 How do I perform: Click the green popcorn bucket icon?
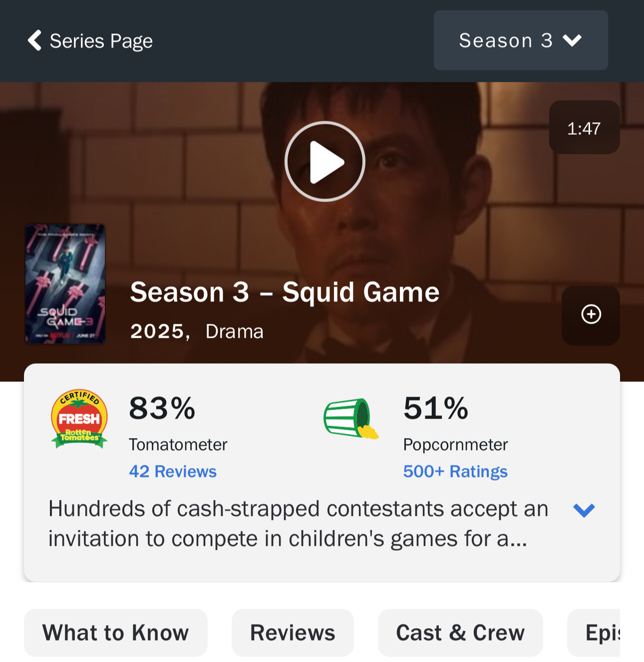[x=351, y=418]
